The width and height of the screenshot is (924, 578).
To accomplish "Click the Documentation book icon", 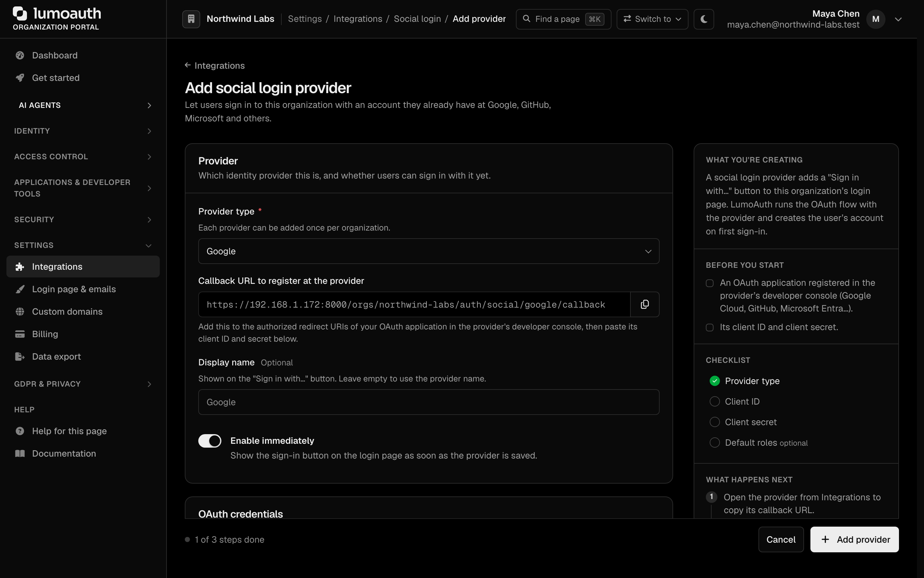I will (20, 454).
